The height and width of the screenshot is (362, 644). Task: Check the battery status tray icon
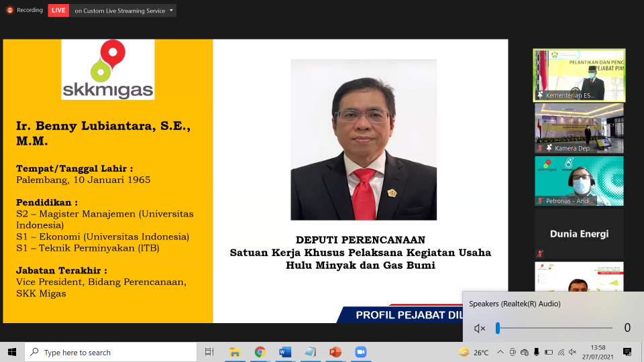coord(549,352)
